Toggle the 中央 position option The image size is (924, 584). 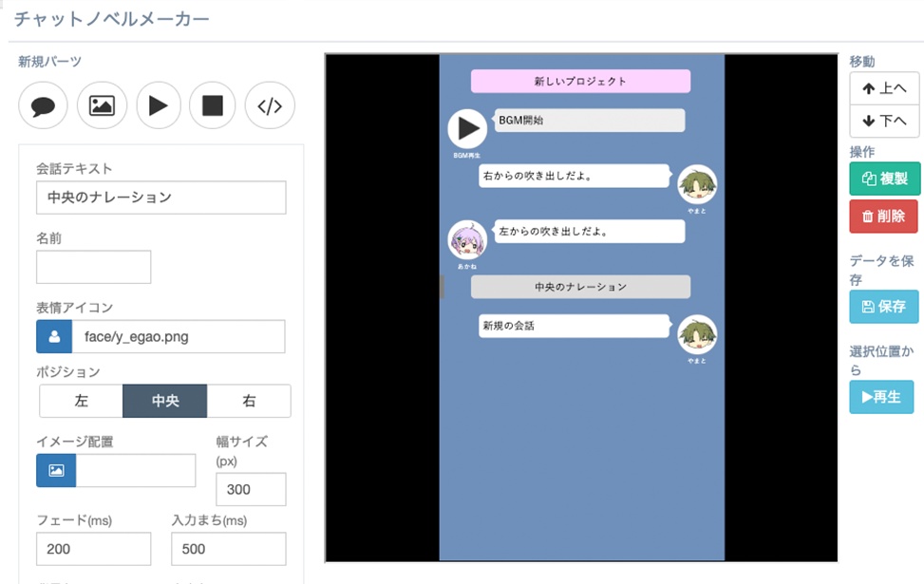coord(163,401)
